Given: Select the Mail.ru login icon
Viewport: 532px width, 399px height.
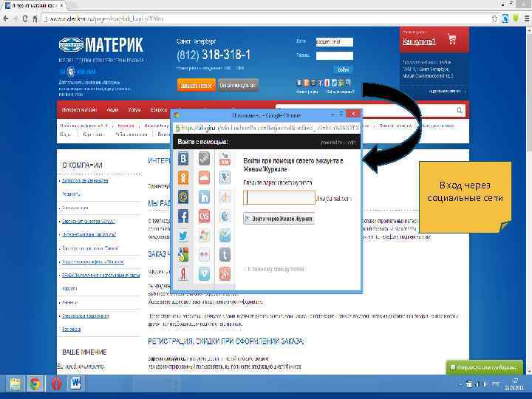Looking at the screenshot, I should (183, 197).
